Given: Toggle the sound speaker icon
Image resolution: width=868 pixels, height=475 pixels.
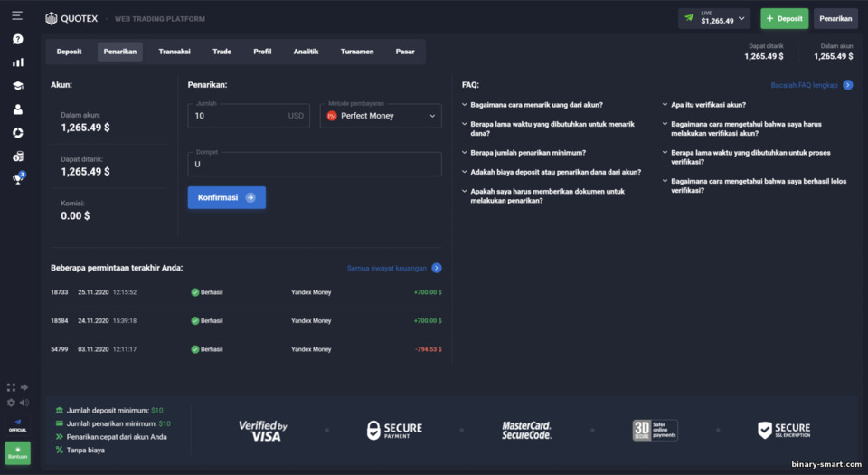Looking at the screenshot, I should 24,403.
